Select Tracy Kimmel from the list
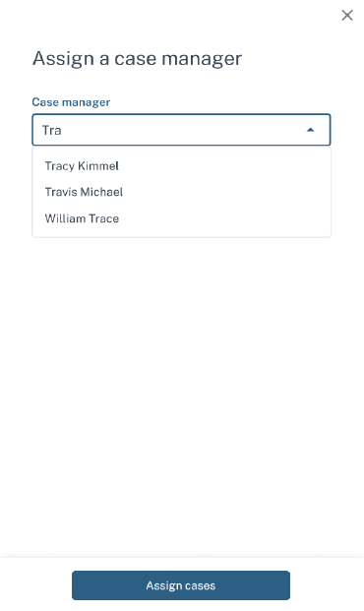The height and width of the screenshot is (611, 364). coord(182,166)
